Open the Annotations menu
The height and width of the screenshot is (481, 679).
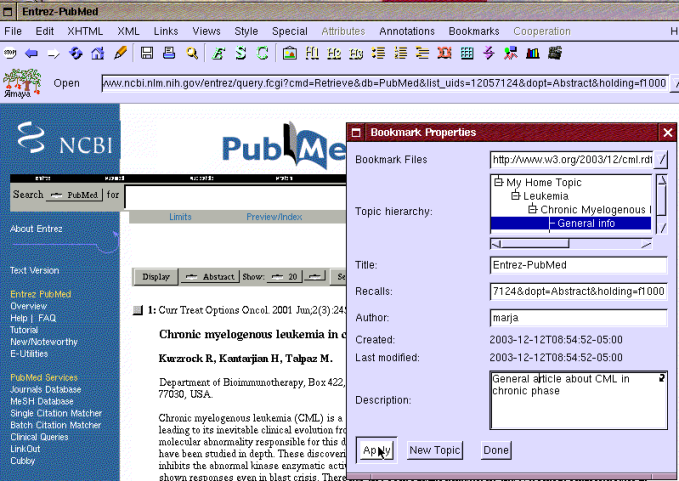pyautogui.click(x=407, y=31)
